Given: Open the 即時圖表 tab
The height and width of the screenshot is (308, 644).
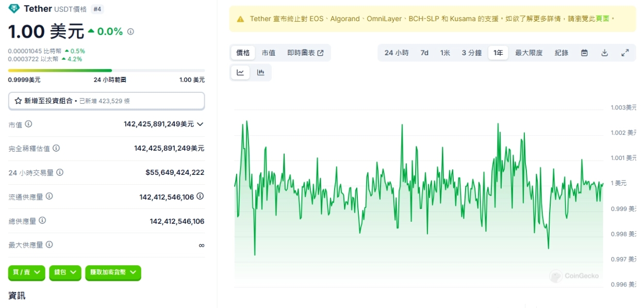Looking at the screenshot, I should (305, 53).
